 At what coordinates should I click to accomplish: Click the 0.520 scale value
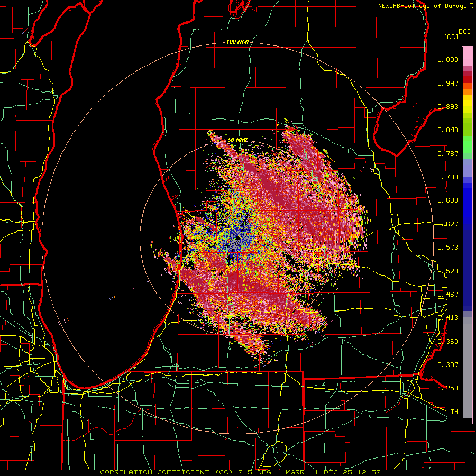448,271
